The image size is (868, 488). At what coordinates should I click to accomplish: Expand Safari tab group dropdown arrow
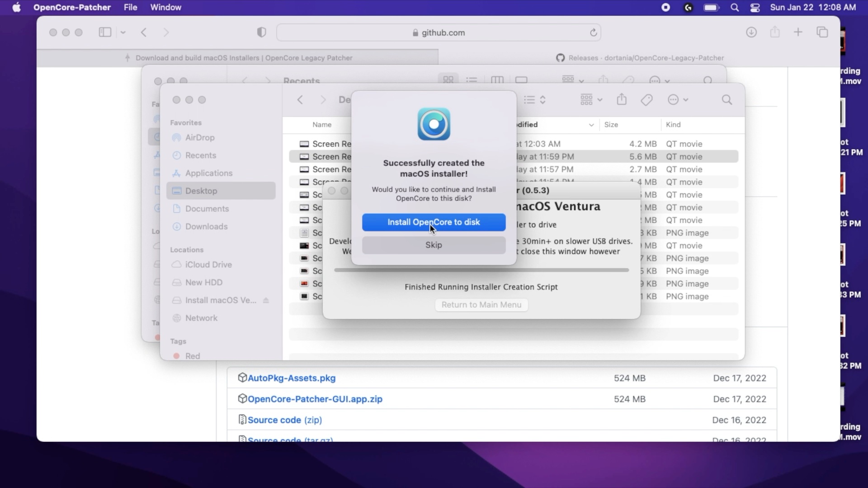[x=123, y=33]
